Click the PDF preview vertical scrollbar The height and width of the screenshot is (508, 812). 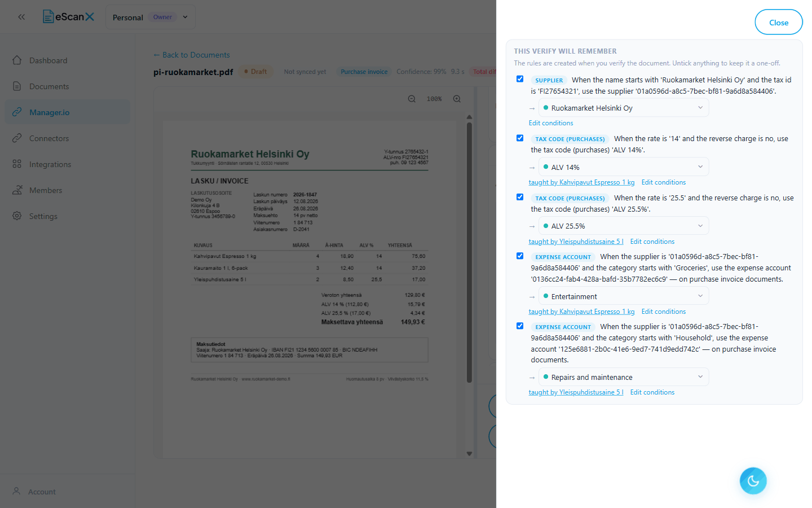click(x=469, y=253)
